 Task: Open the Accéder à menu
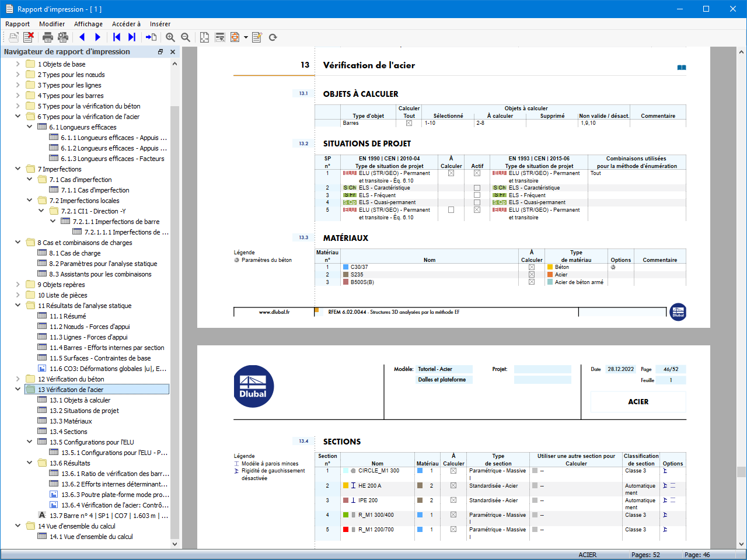126,24
